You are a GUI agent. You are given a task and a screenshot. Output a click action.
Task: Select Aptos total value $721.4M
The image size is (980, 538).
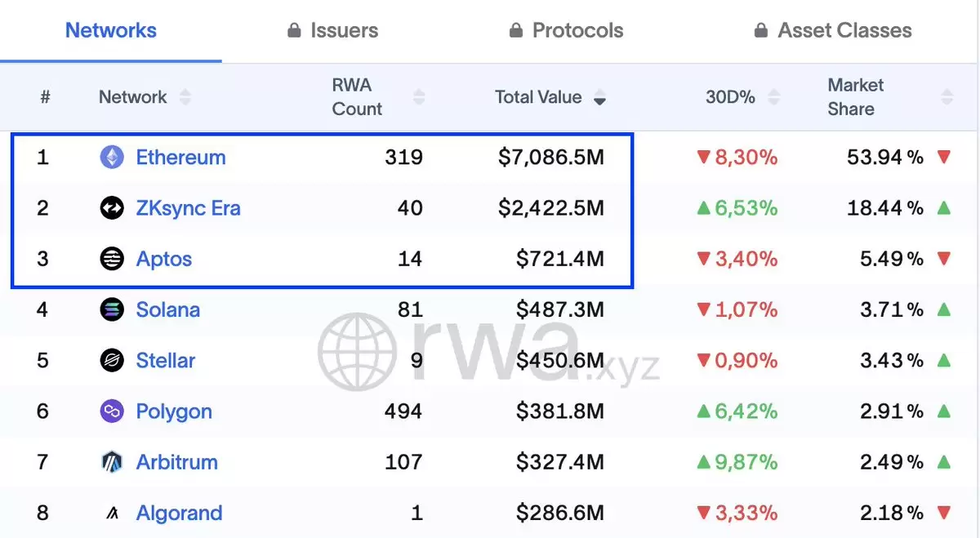click(x=560, y=259)
